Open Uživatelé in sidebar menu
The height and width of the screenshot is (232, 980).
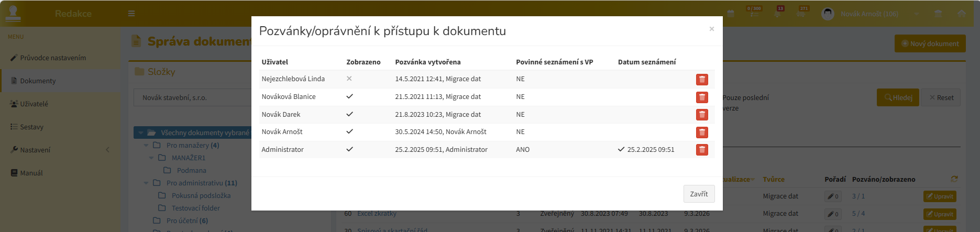34,104
